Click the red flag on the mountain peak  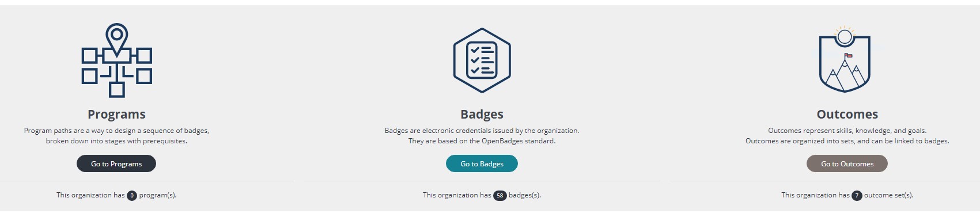pos(848,55)
